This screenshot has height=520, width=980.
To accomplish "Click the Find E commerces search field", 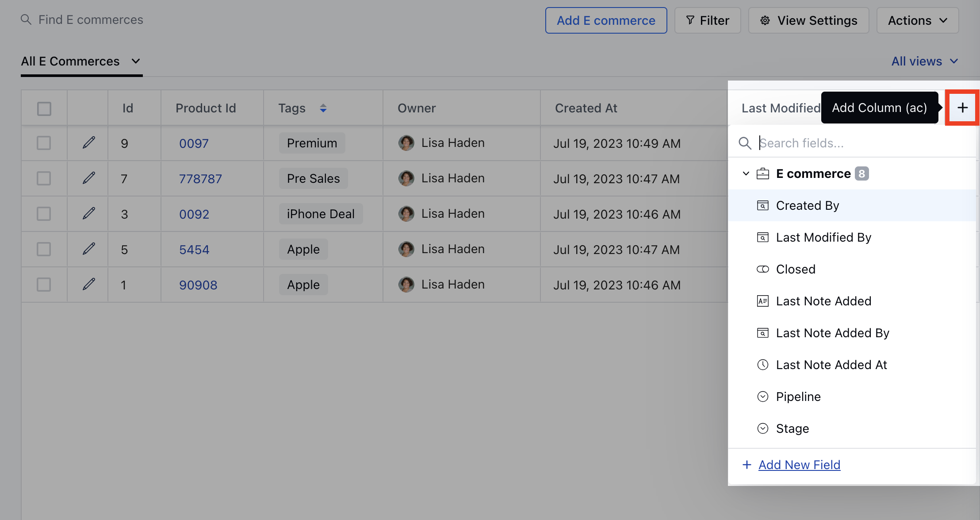I will point(91,19).
